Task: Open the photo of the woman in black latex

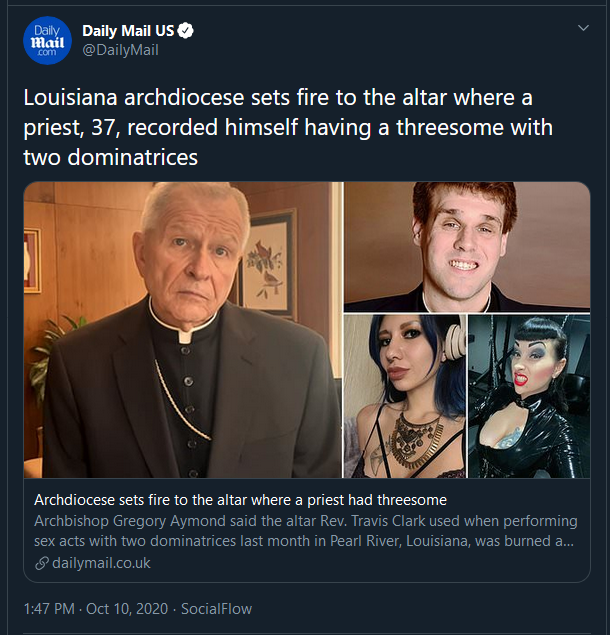Action: (x=529, y=396)
